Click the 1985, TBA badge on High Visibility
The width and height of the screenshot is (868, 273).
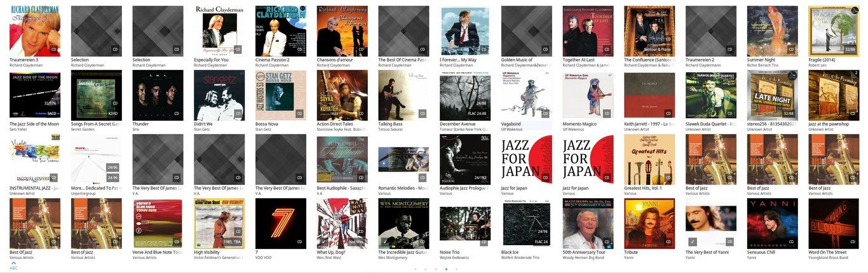click(x=231, y=242)
